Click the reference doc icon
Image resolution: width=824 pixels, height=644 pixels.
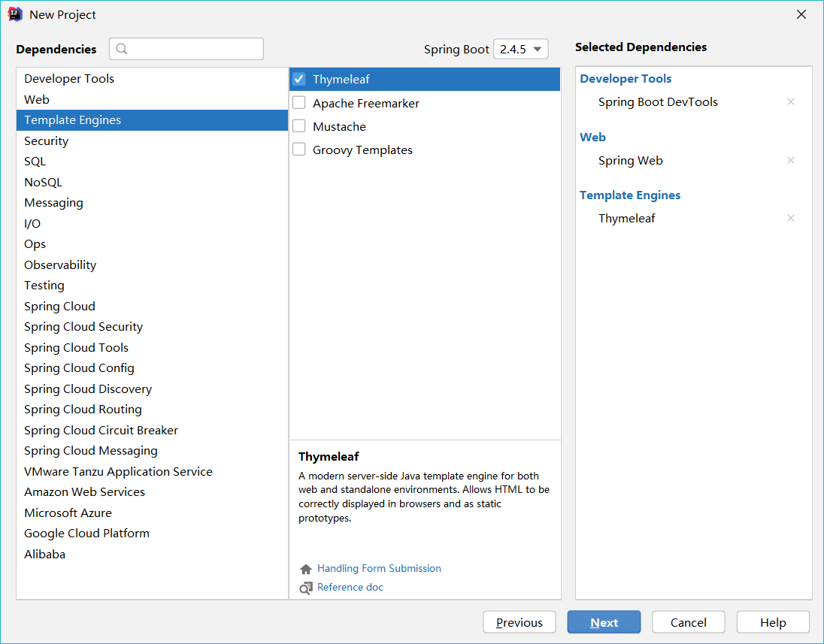306,588
